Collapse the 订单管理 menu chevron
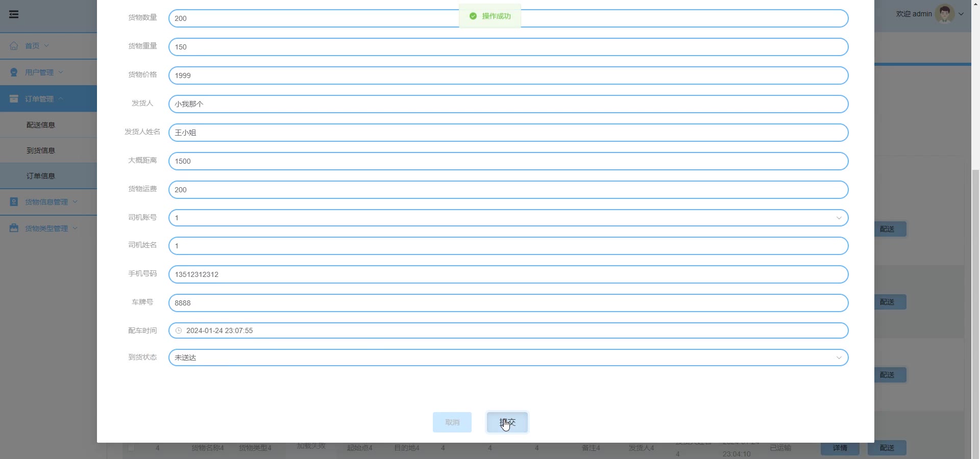Viewport: 980px width, 459px height. point(61,99)
